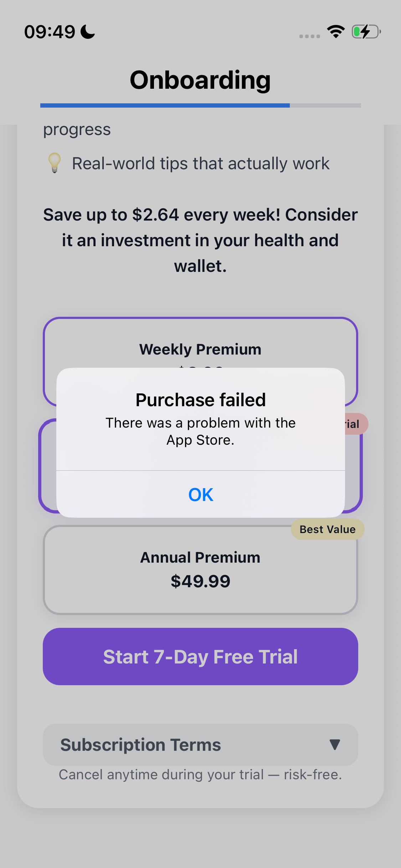Tap the cellular signal dots
This screenshot has height=868, width=401.
(x=309, y=36)
